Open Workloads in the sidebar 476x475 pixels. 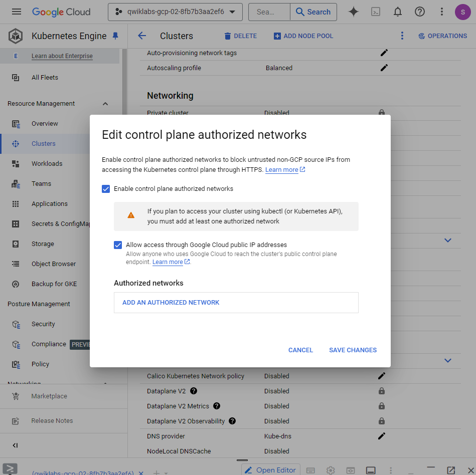(x=47, y=164)
